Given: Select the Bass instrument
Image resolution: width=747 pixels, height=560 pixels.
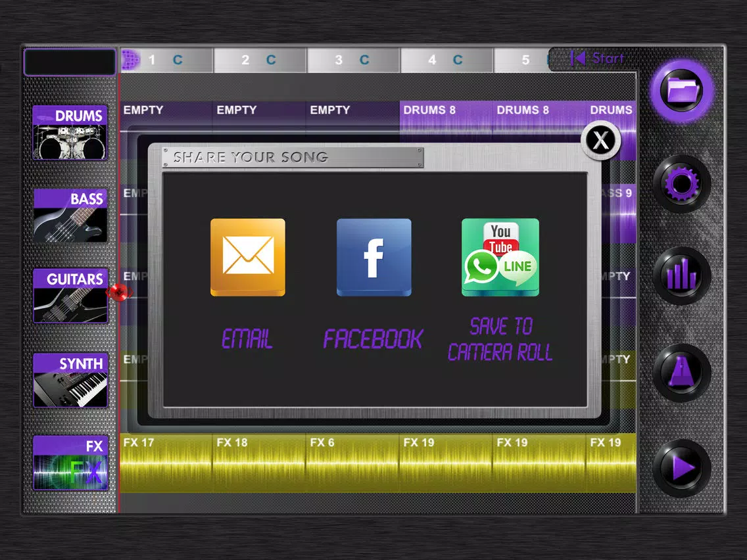Looking at the screenshot, I should tap(70, 216).
